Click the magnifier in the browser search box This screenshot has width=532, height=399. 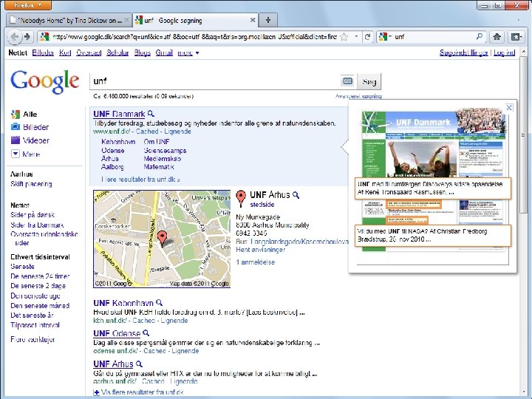pos(479,36)
